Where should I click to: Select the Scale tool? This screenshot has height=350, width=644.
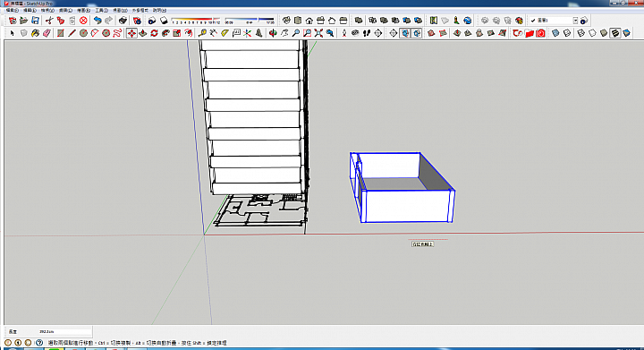pyautogui.click(x=177, y=33)
